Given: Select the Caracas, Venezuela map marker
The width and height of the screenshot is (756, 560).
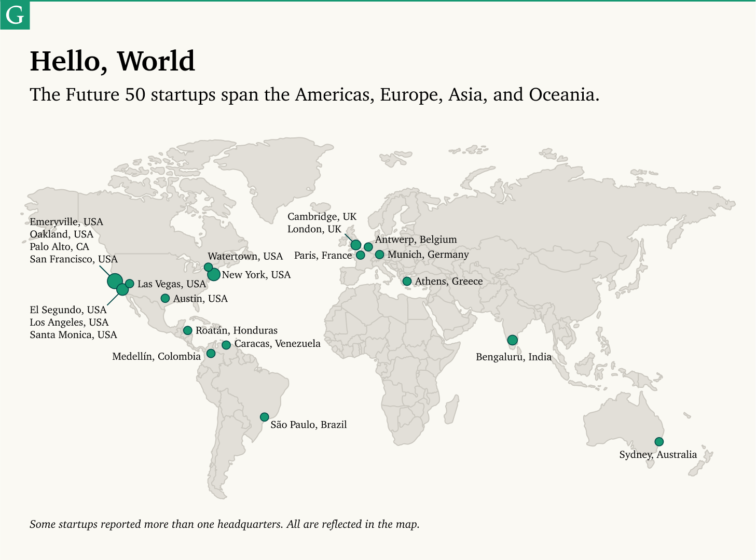Looking at the screenshot, I should [226, 344].
